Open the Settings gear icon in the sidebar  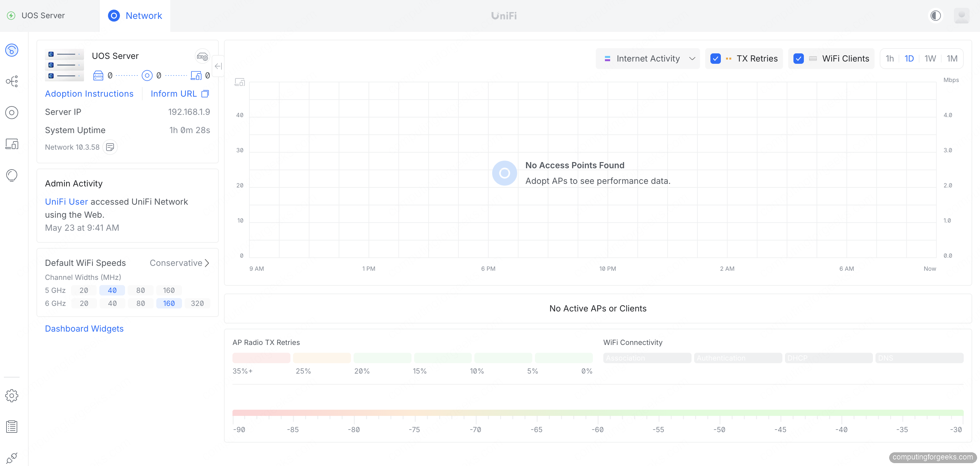(x=12, y=396)
